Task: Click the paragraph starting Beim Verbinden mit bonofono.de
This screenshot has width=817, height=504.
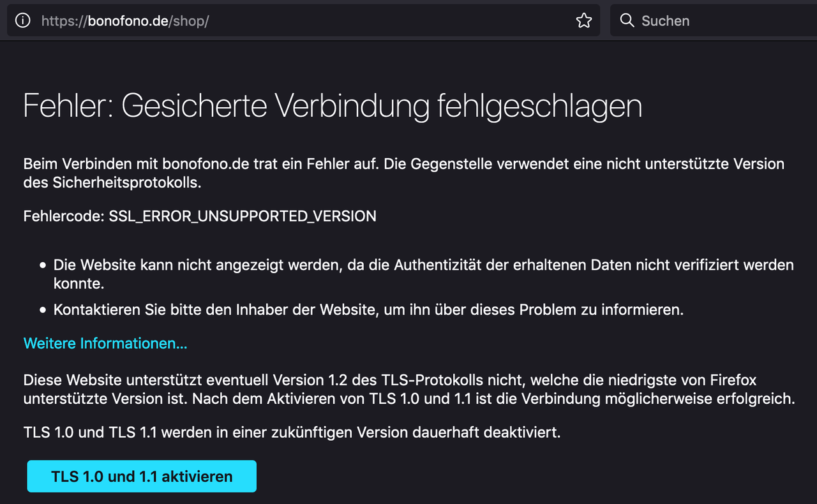Action: click(x=404, y=173)
